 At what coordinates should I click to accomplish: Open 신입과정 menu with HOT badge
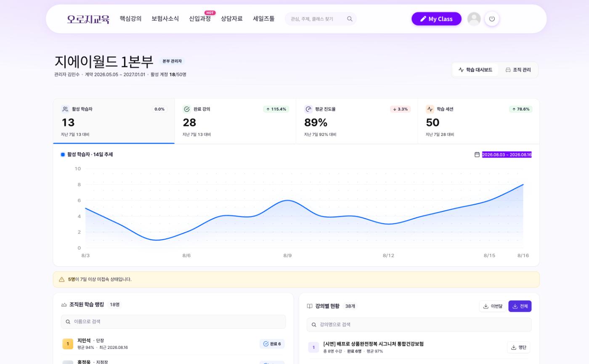tap(200, 19)
